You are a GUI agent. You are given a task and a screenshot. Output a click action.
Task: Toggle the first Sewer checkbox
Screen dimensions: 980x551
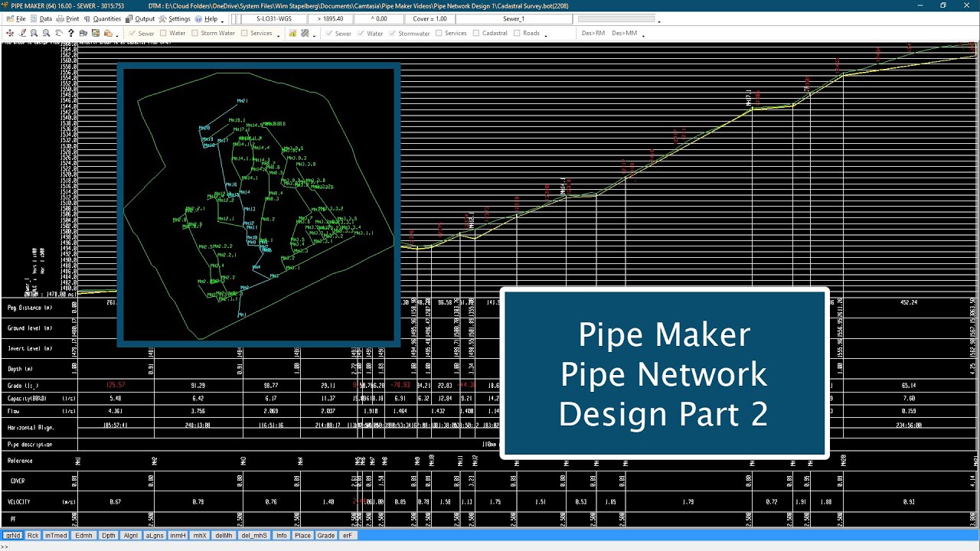(132, 33)
